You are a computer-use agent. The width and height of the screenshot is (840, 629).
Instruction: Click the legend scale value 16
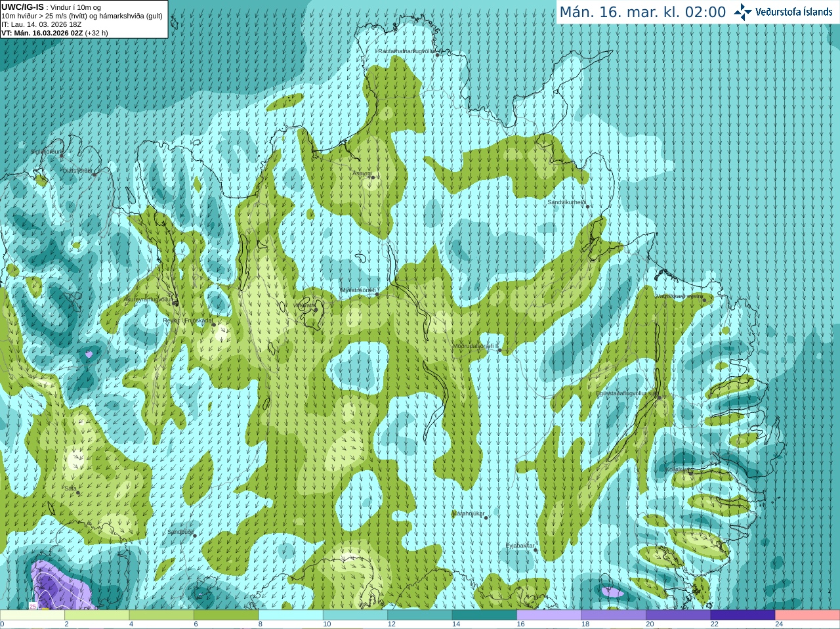tap(520, 624)
